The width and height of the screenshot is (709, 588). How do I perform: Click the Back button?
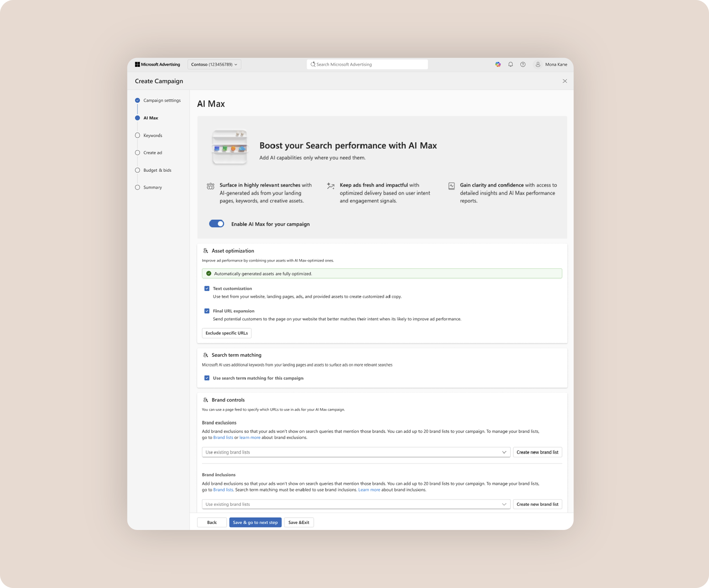tap(212, 522)
